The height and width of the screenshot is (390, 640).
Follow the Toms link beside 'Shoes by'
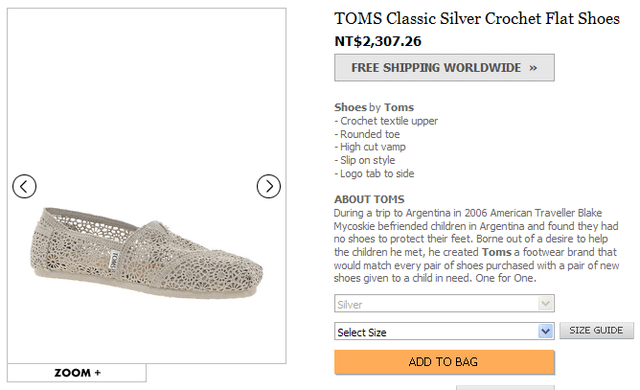pos(399,107)
